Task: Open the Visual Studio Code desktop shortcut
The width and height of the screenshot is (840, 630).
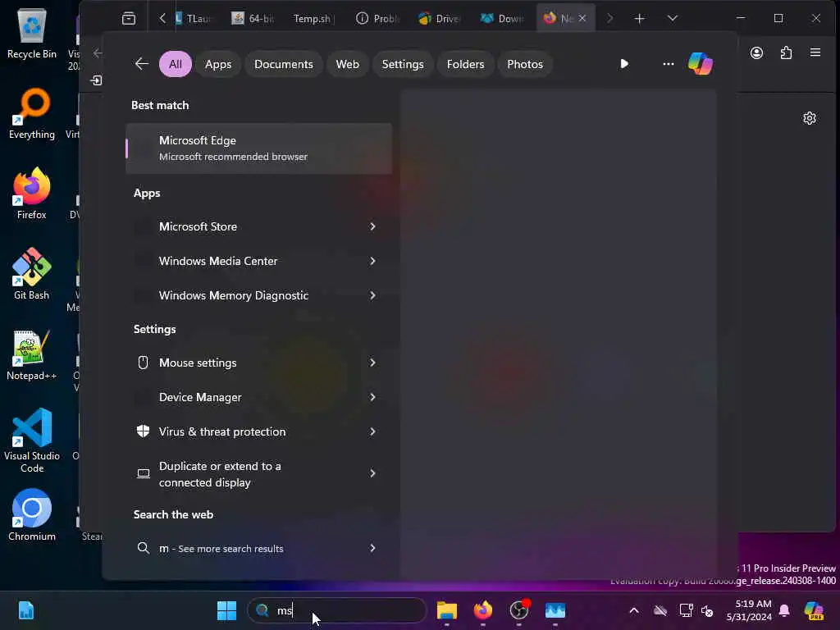Action: 32,441
